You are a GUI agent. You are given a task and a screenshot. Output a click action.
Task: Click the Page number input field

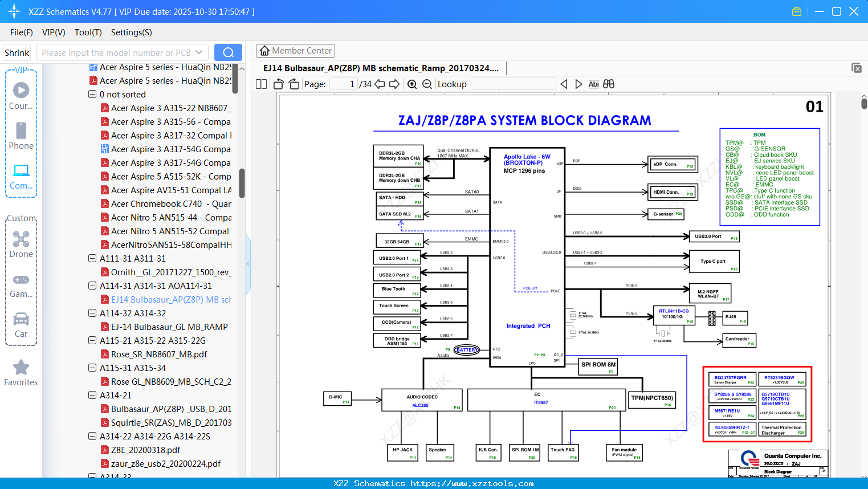pyautogui.click(x=343, y=84)
